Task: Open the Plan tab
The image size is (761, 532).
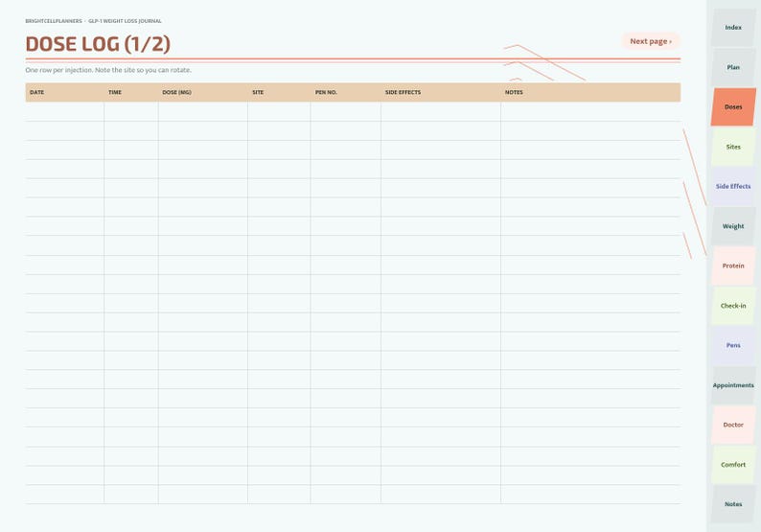Action: (x=733, y=67)
